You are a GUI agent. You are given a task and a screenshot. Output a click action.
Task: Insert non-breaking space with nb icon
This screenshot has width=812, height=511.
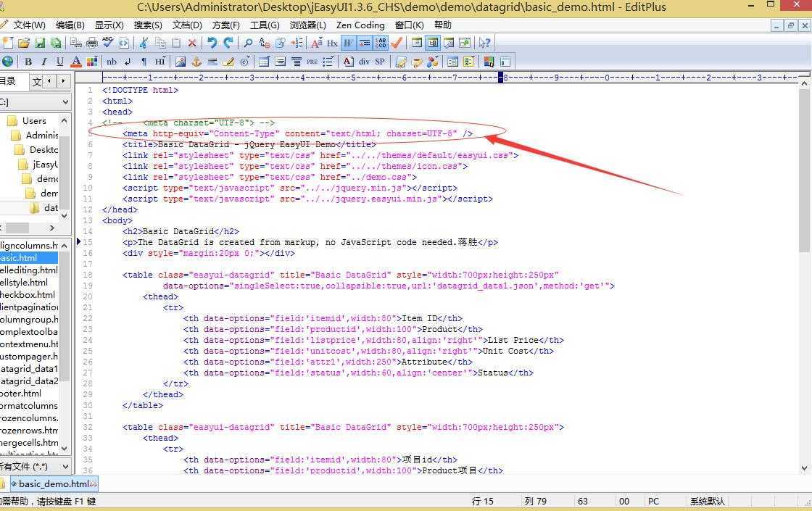click(112, 62)
